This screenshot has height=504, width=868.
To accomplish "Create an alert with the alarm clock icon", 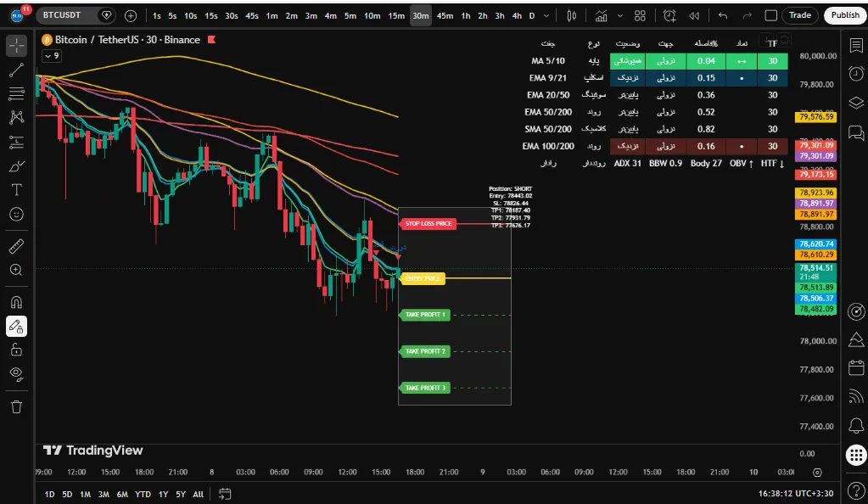I will point(669,15).
